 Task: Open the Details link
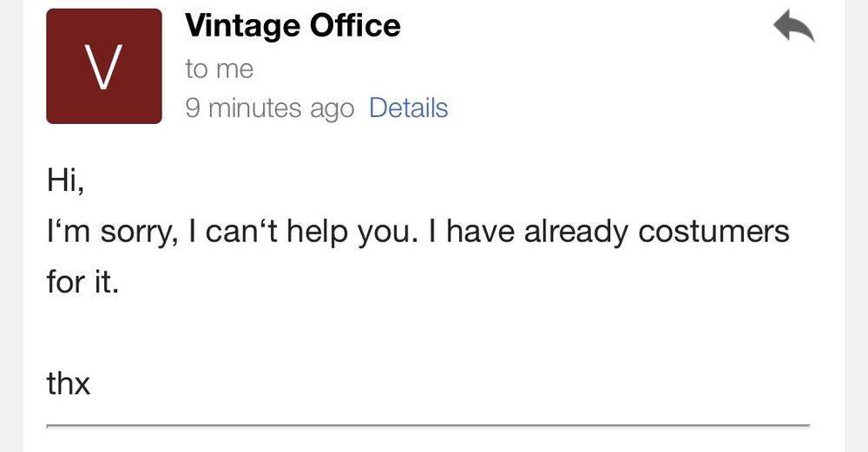point(408,108)
